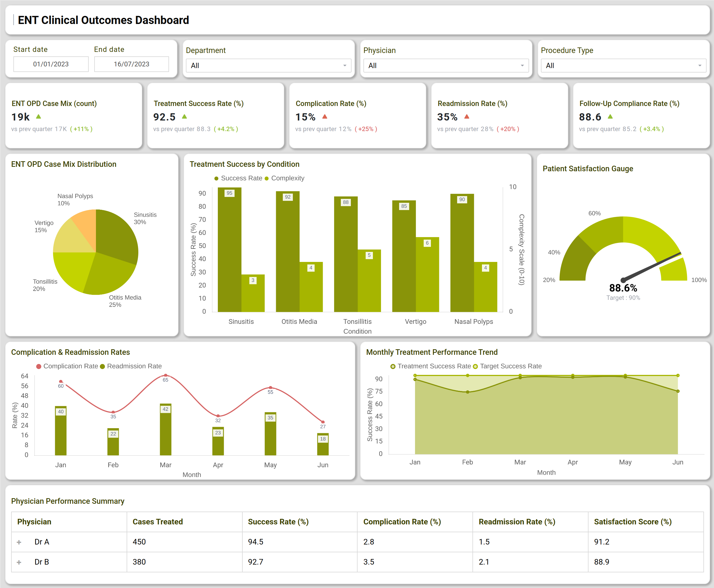The height and width of the screenshot is (588, 714).
Task: Toggle the Complication Rate legend item
Action: 67,366
